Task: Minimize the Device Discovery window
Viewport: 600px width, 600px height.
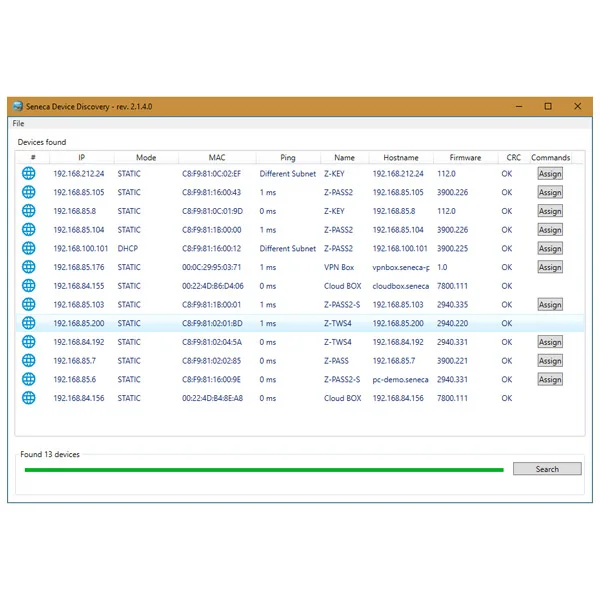Action: pyautogui.click(x=519, y=106)
